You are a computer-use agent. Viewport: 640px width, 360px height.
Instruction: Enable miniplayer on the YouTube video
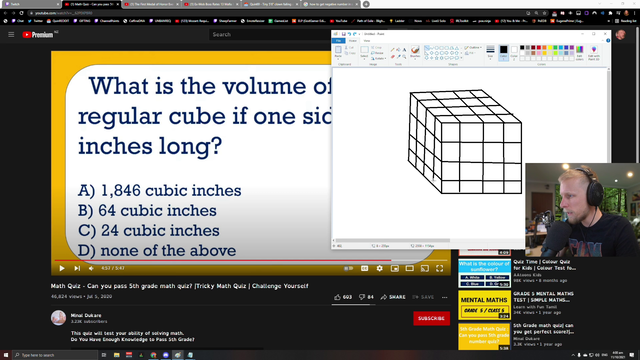point(395,268)
